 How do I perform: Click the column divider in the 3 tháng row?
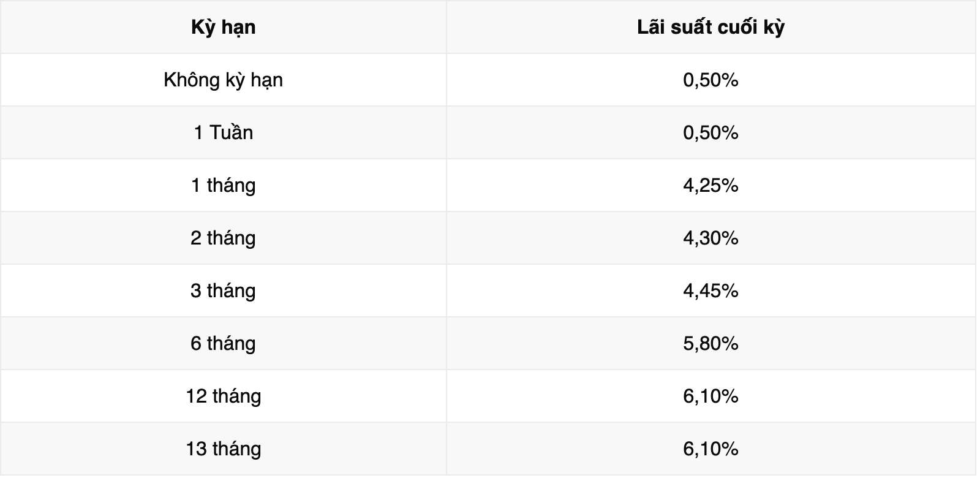pyautogui.click(x=447, y=291)
